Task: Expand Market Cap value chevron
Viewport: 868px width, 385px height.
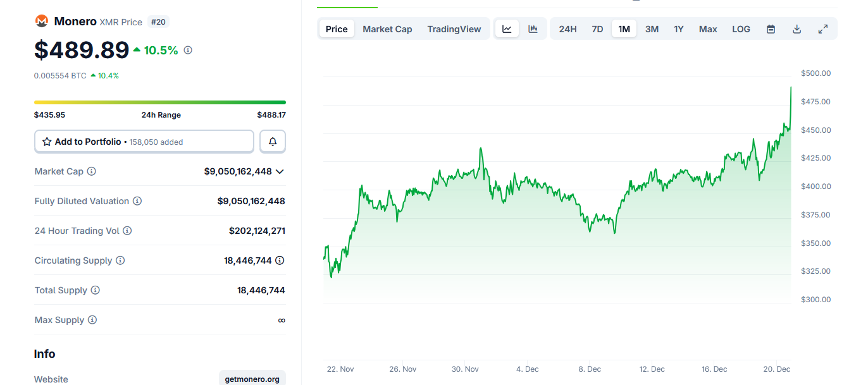Action: pos(280,171)
